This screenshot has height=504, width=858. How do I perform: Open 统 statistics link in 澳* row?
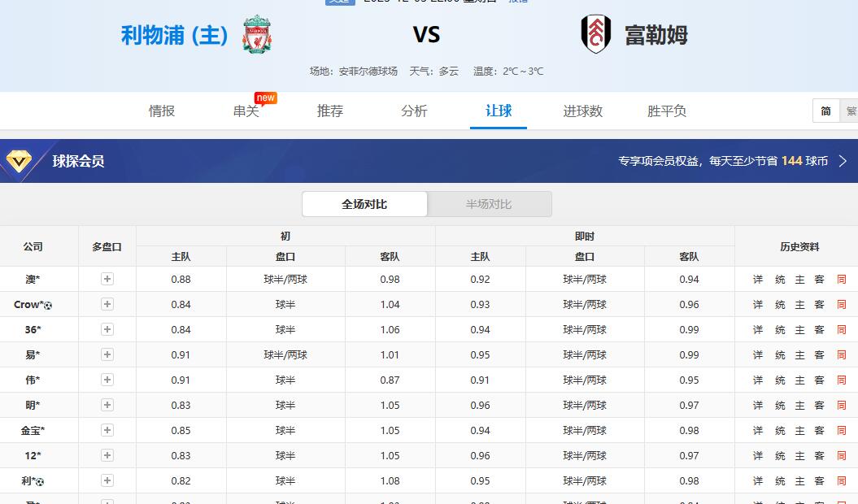(x=780, y=280)
